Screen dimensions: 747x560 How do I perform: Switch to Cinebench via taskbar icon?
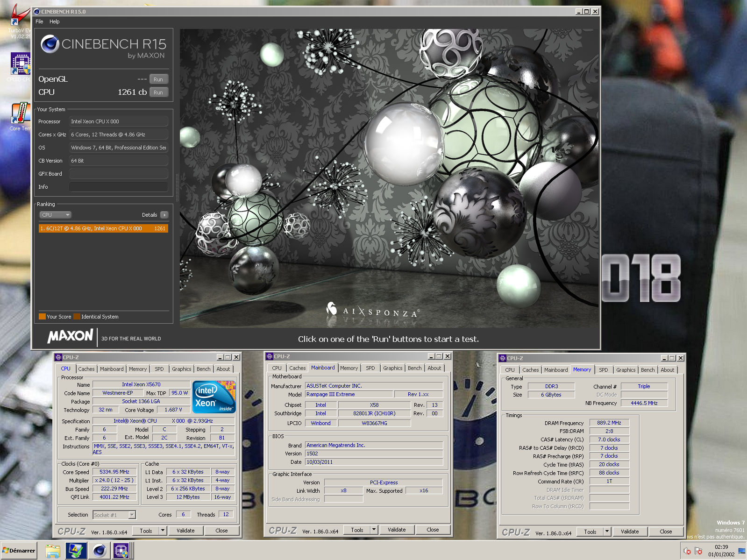(x=99, y=551)
